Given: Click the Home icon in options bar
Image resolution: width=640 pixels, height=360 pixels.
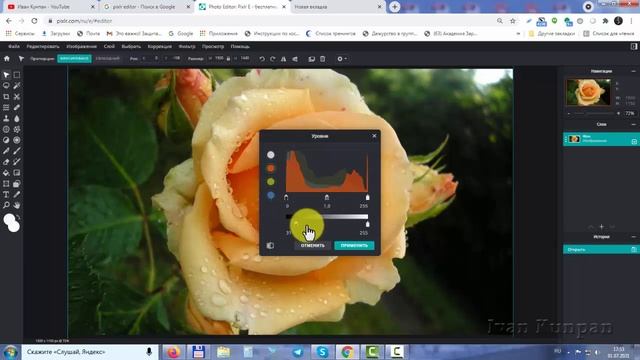Looking at the screenshot, I should pos(7,59).
